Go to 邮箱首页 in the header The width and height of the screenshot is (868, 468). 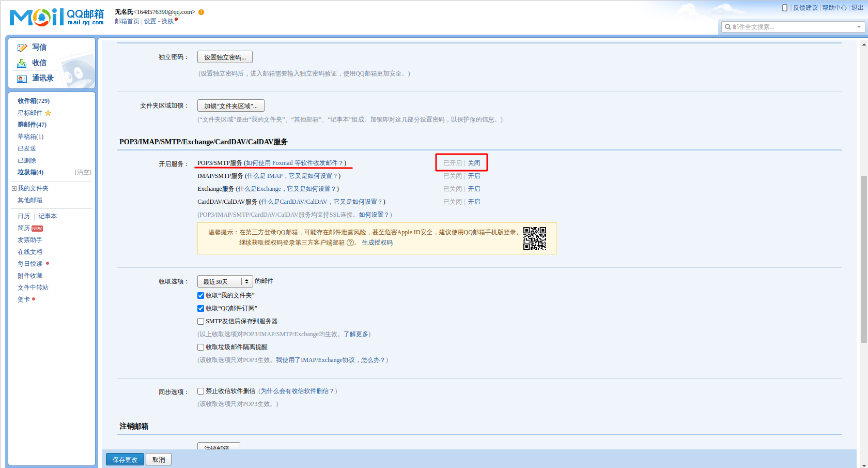click(127, 21)
